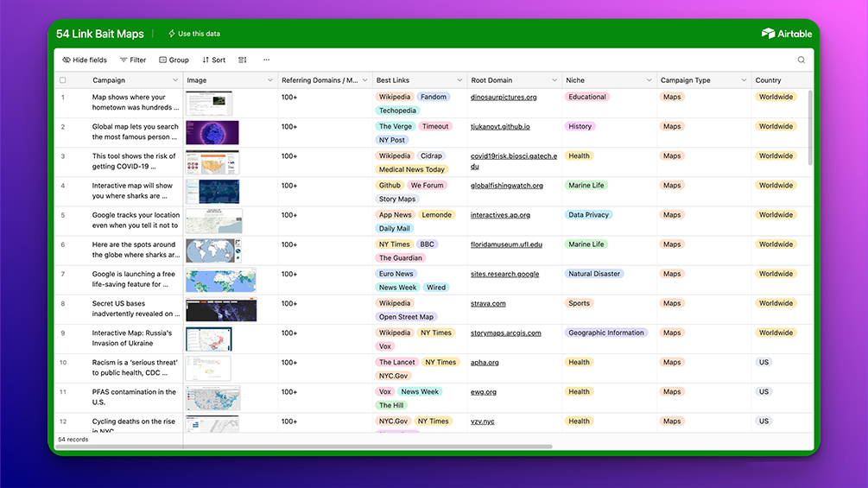
Task: Open the Ukraine invasion map thumbnail
Action: tap(209, 339)
